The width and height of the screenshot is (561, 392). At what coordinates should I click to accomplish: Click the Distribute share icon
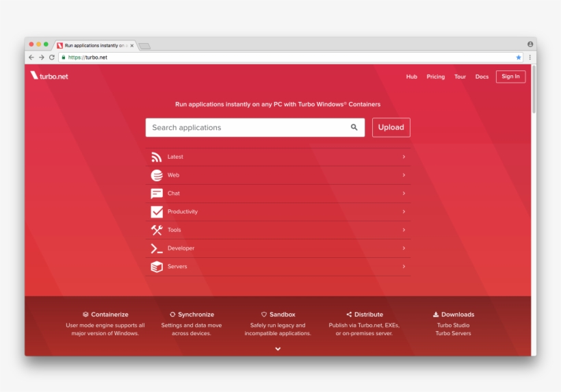(349, 315)
